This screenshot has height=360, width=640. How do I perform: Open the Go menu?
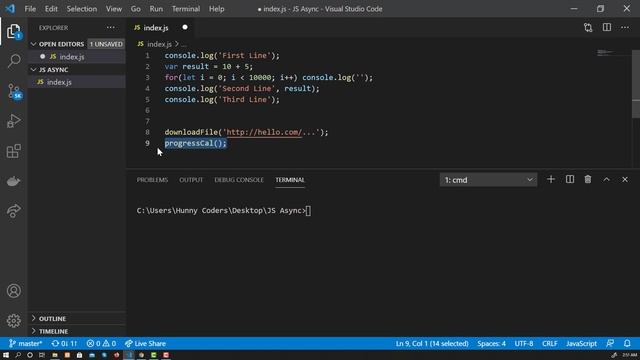tap(136, 9)
